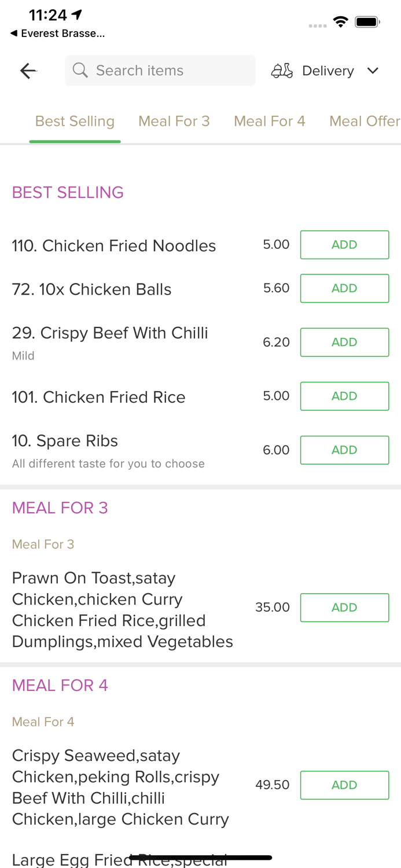This screenshot has height=868, width=401.
Task: Add Chicken Fried Noodles to the order
Action: tap(344, 244)
